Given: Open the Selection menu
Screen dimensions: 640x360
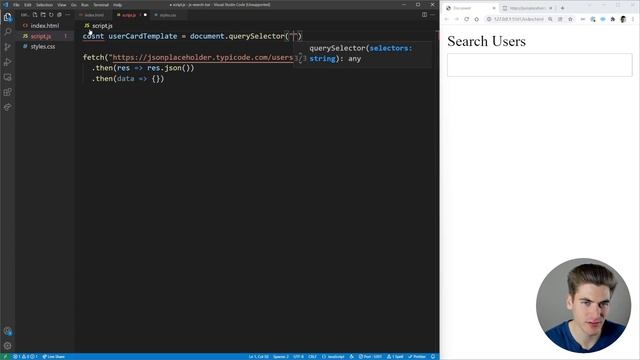Looking at the screenshot, I should [x=44, y=5].
